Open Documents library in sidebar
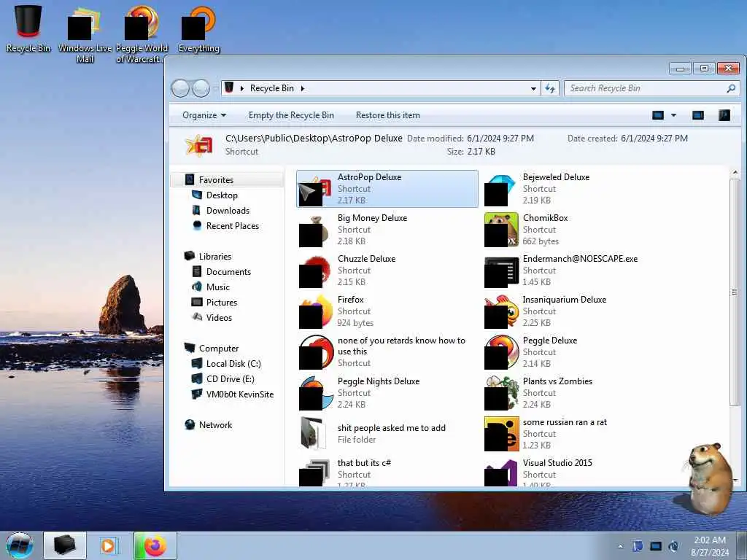 click(228, 271)
